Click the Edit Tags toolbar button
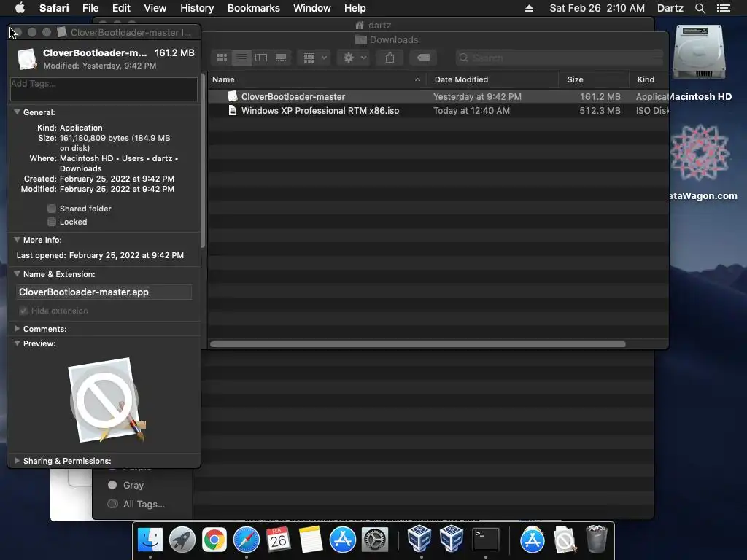Viewport: 747px width, 560px height. point(423,58)
